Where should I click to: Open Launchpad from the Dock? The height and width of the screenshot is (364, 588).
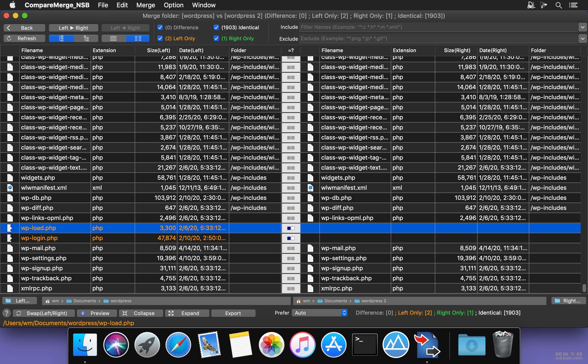(147, 345)
